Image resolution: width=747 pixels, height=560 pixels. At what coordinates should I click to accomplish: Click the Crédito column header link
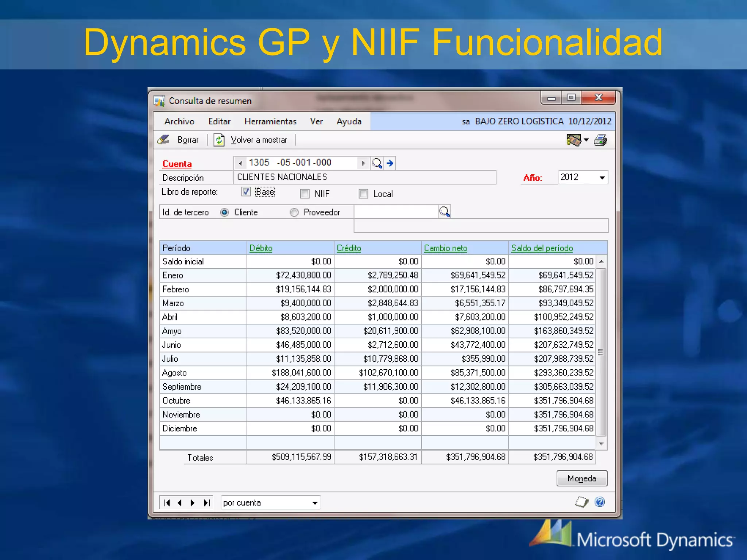click(349, 248)
